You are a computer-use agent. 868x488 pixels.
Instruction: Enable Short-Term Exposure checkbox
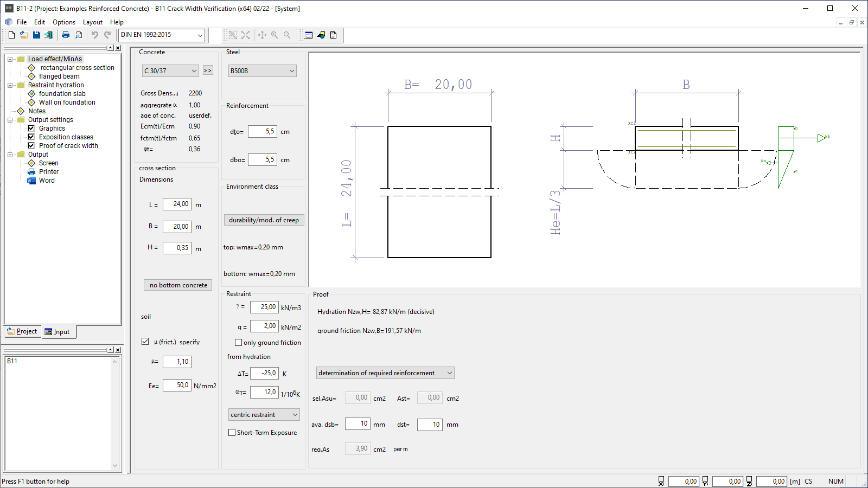click(232, 433)
